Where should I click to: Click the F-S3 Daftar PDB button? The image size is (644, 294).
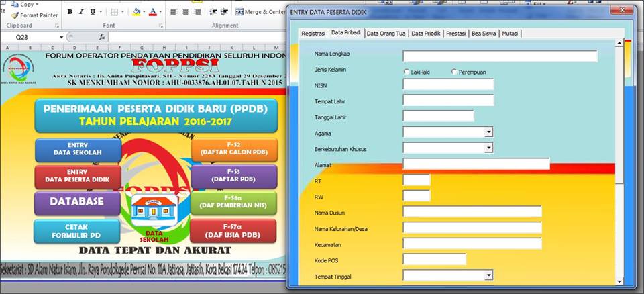(x=234, y=176)
